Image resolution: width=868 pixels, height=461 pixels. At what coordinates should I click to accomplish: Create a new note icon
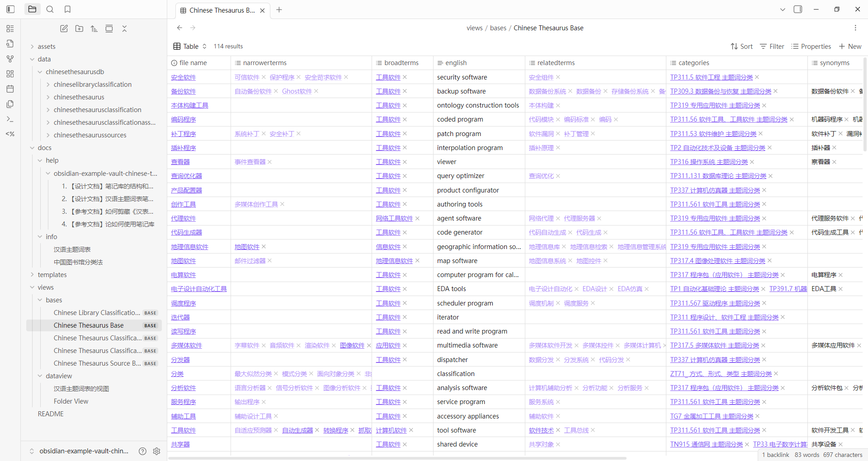[x=64, y=28]
